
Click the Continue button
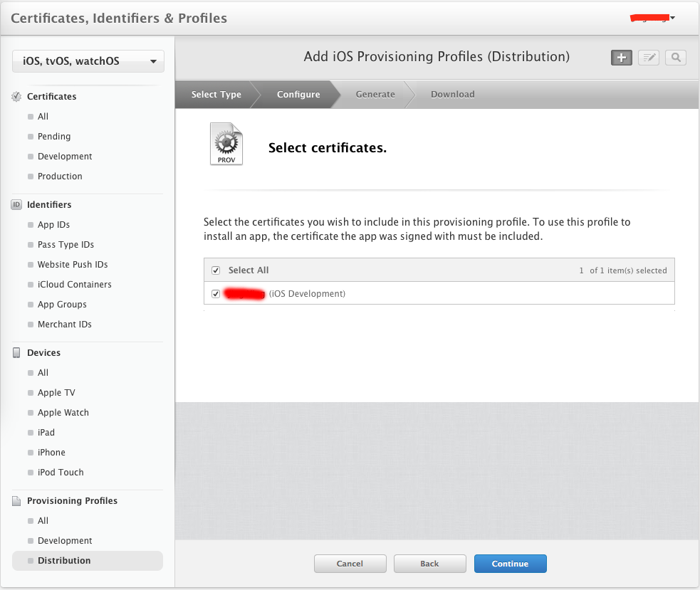coord(510,563)
